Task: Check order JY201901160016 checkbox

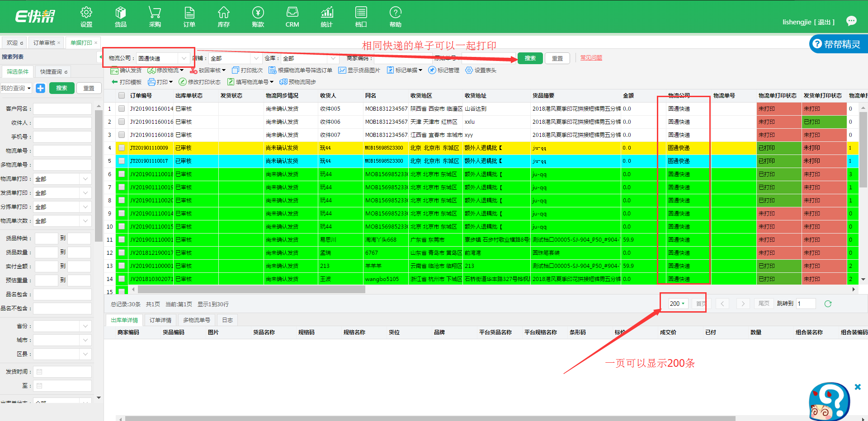Action: click(x=122, y=122)
